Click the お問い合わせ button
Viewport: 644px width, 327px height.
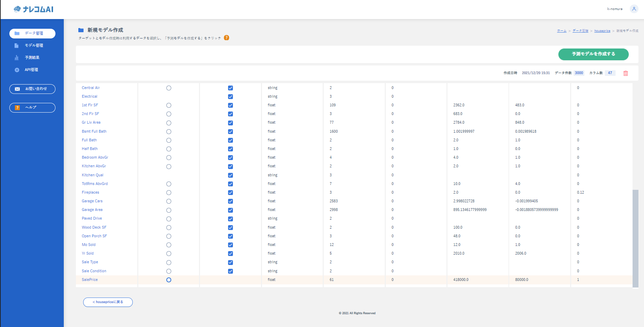(32, 89)
